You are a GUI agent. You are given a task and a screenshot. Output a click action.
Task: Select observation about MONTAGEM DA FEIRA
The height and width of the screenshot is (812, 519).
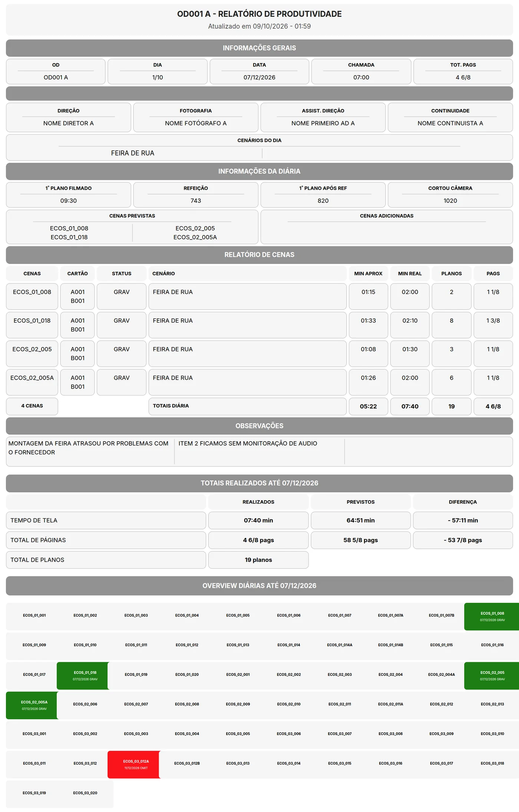click(88, 448)
